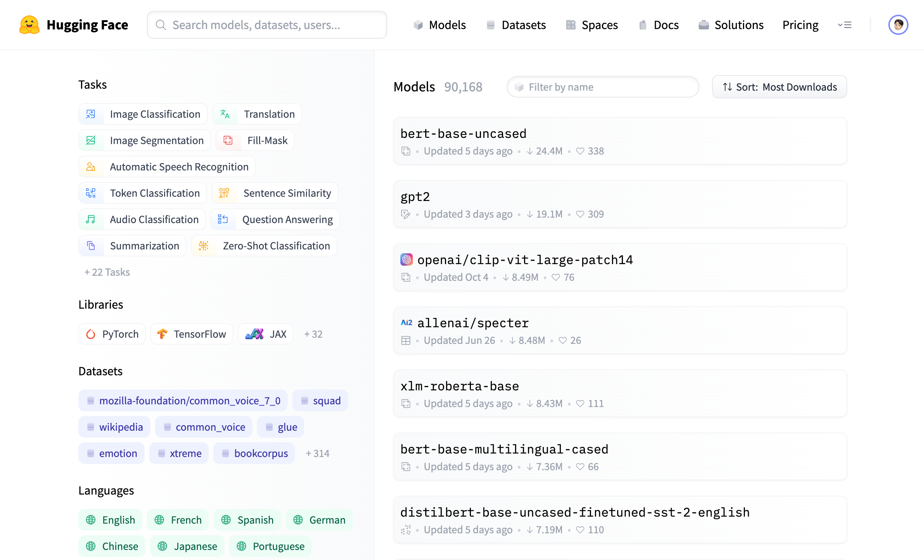
Task: Click the OpenAI organization avatar icon
Action: (407, 259)
